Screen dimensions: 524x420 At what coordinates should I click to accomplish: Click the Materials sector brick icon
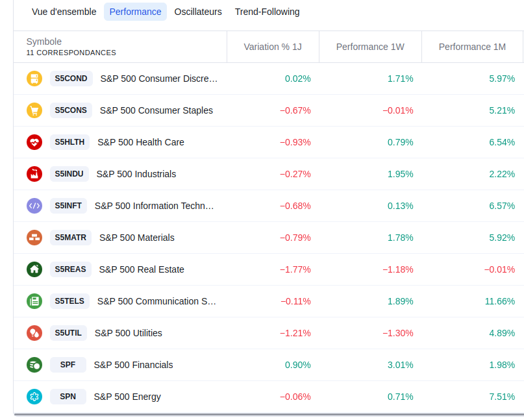click(34, 238)
